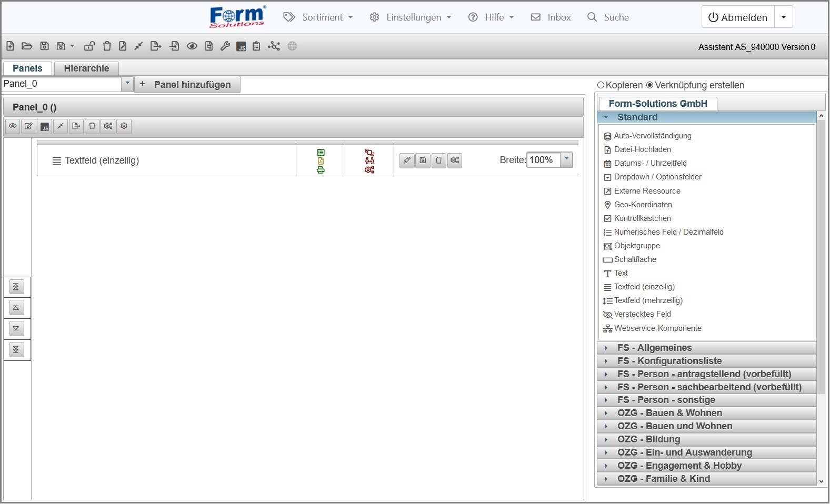Click the pencil edit button for Textfeld row
830x504 pixels.
[407, 160]
